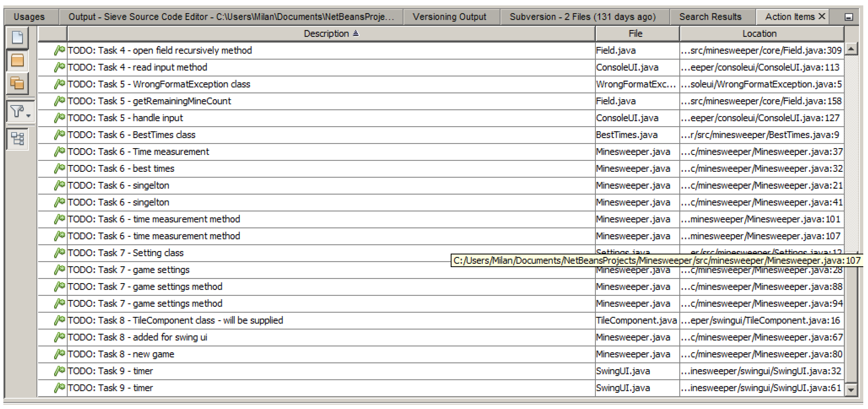The width and height of the screenshot is (868, 409).
Task: Click the scrollbar down arrow
Action: pos(852,390)
